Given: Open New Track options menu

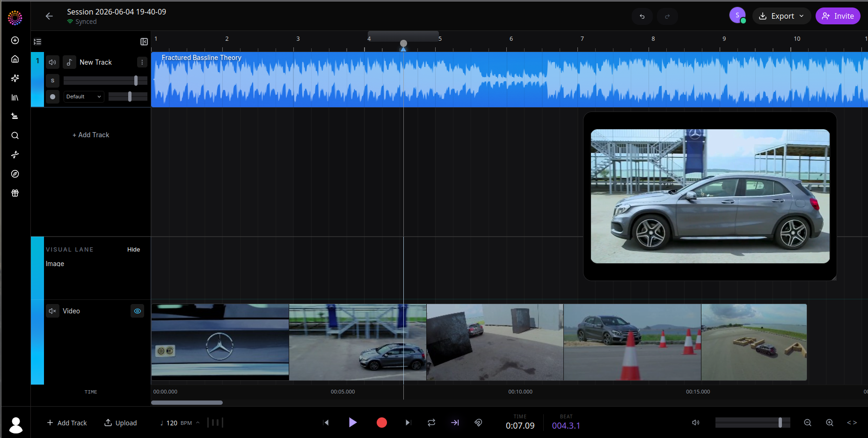Looking at the screenshot, I should coord(142,62).
